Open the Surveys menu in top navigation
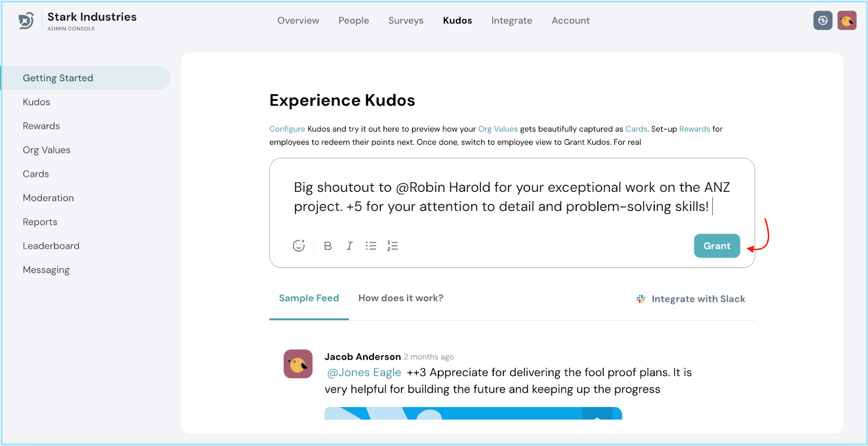 pyautogui.click(x=405, y=21)
